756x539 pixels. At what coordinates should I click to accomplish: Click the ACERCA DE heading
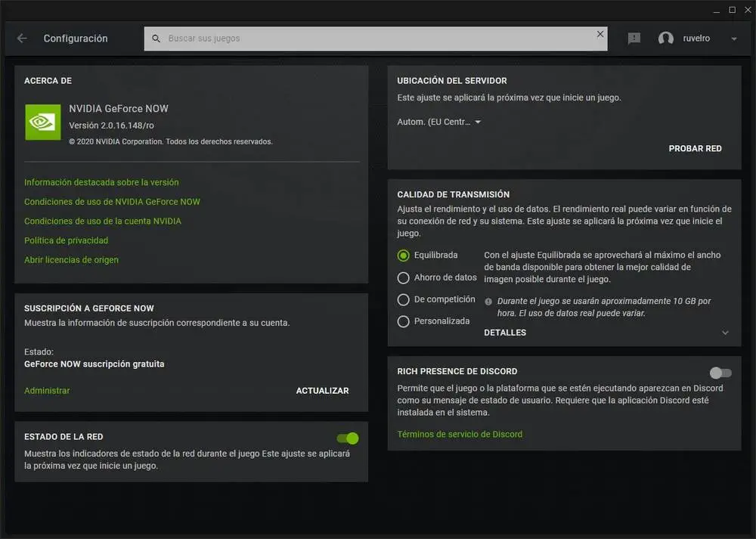[48, 81]
